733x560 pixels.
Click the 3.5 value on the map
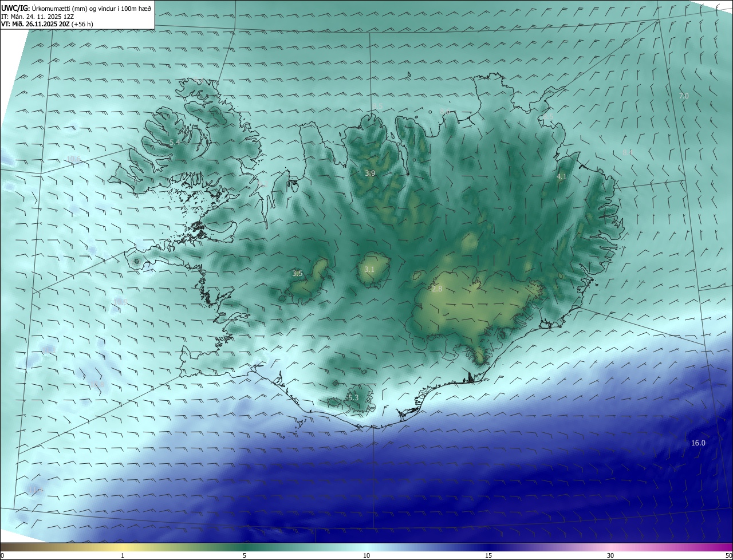pos(297,274)
